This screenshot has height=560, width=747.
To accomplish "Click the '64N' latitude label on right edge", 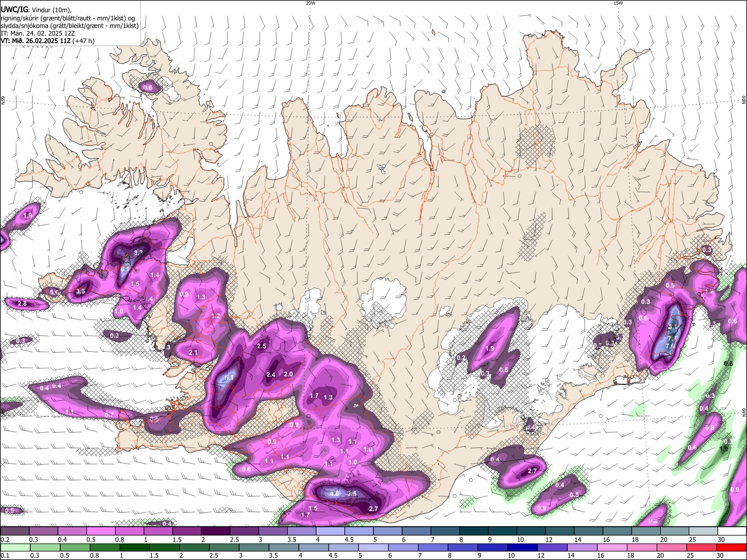I will (x=744, y=412).
